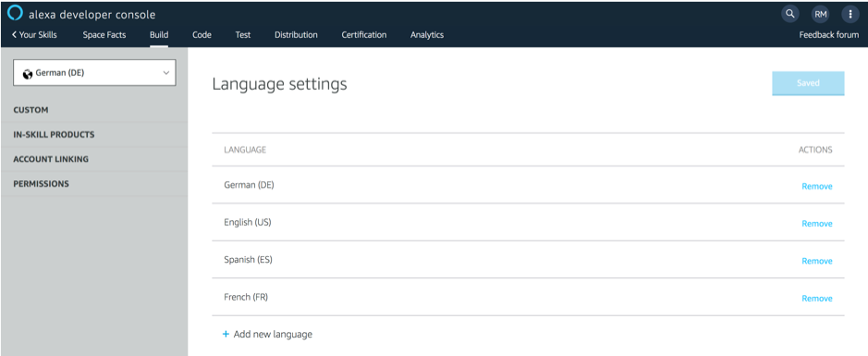Open the Certification tab

pos(363,35)
